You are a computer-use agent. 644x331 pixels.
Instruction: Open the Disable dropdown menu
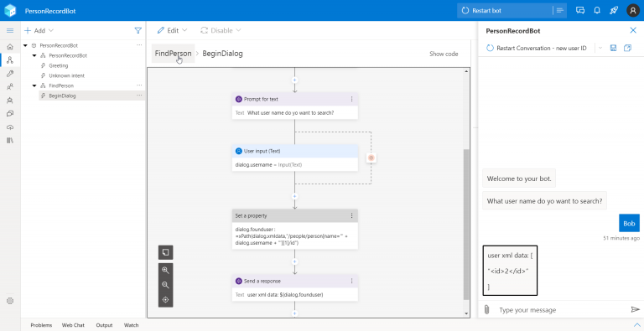click(x=221, y=30)
